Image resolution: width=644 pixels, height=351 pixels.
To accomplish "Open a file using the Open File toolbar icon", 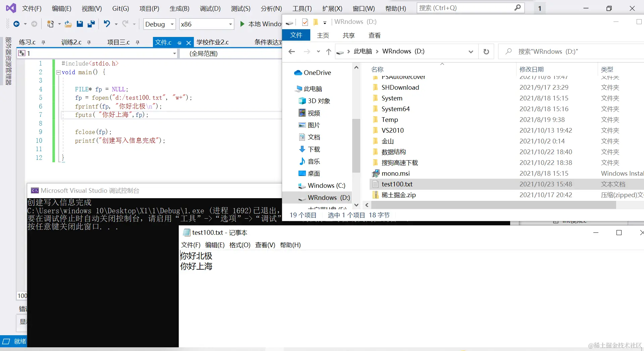I will pyautogui.click(x=68, y=24).
